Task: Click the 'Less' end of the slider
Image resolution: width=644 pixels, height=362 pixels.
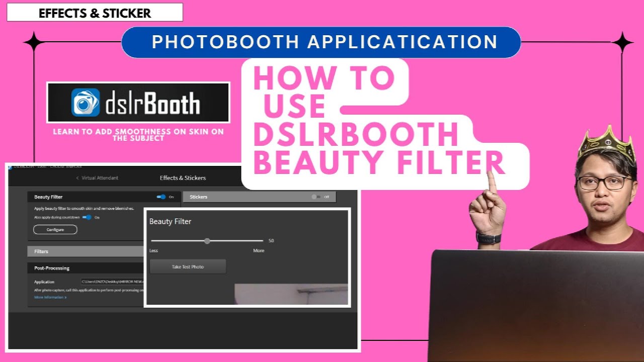Action: coord(153,250)
